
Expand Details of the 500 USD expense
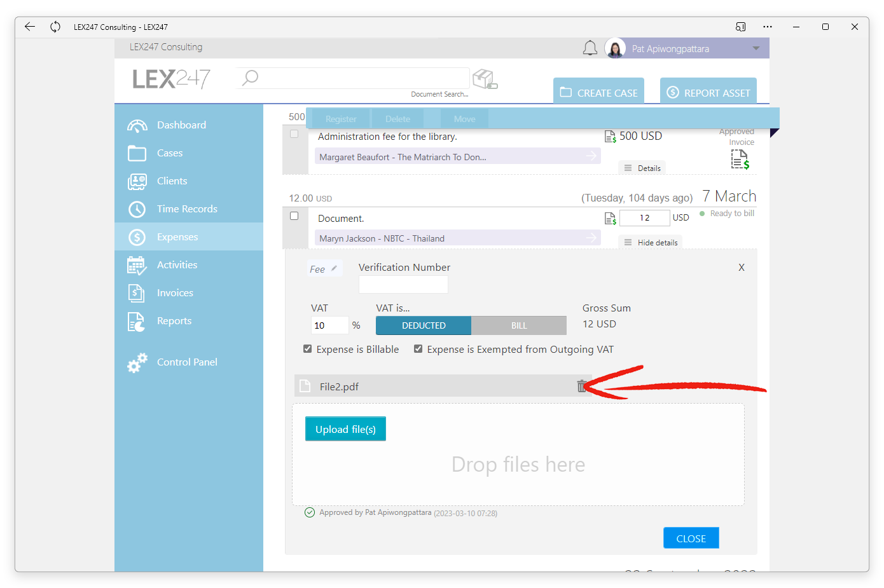tap(642, 168)
